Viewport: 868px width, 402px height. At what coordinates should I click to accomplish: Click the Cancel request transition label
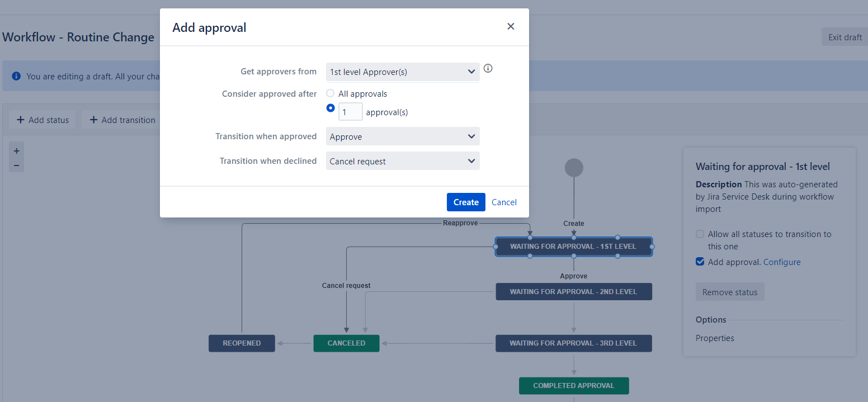coord(346,285)
